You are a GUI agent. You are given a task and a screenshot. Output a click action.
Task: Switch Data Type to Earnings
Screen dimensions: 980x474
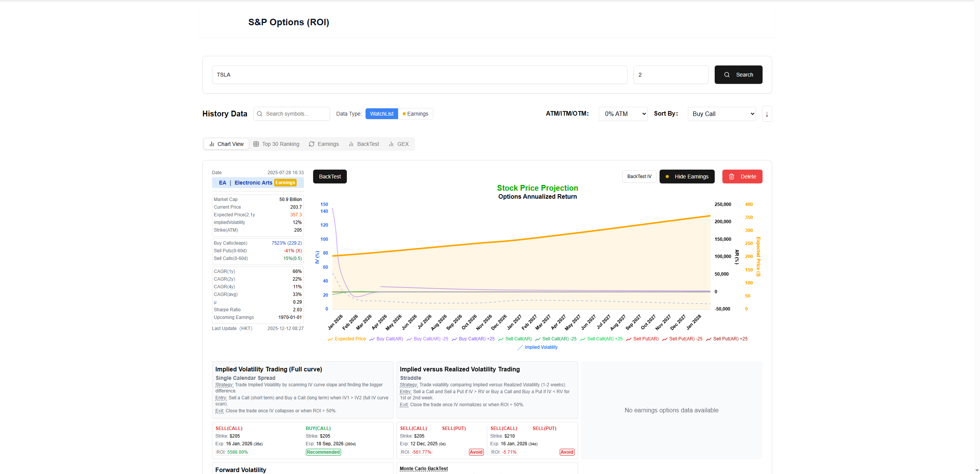(416, 113)
